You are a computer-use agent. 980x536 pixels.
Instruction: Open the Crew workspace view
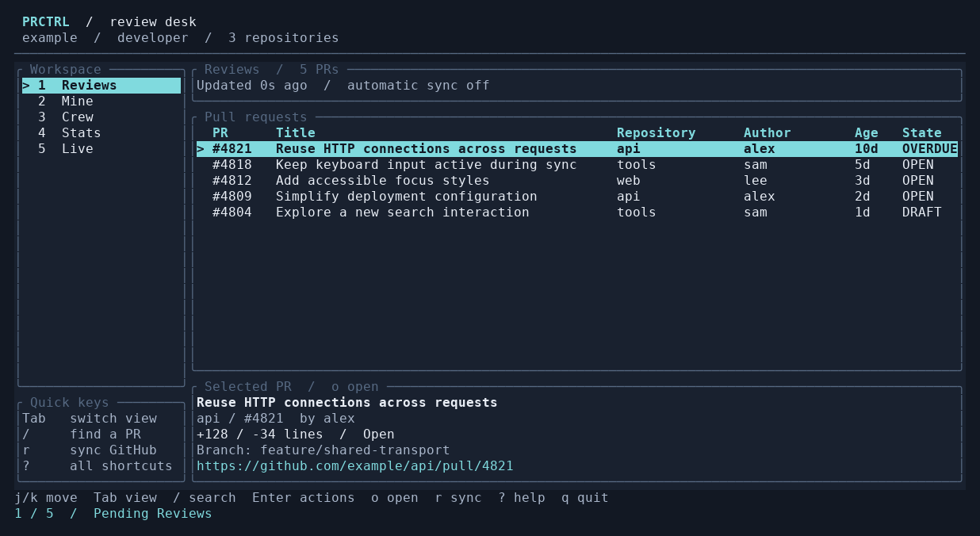point(101,117)
